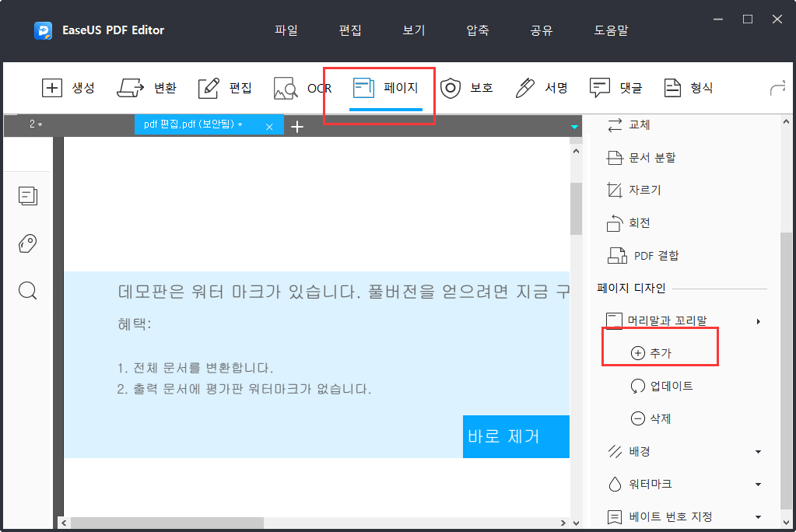796x532 pixels.
Task: Open the 보호 (Protect) tool
Action: pos(468,88)
